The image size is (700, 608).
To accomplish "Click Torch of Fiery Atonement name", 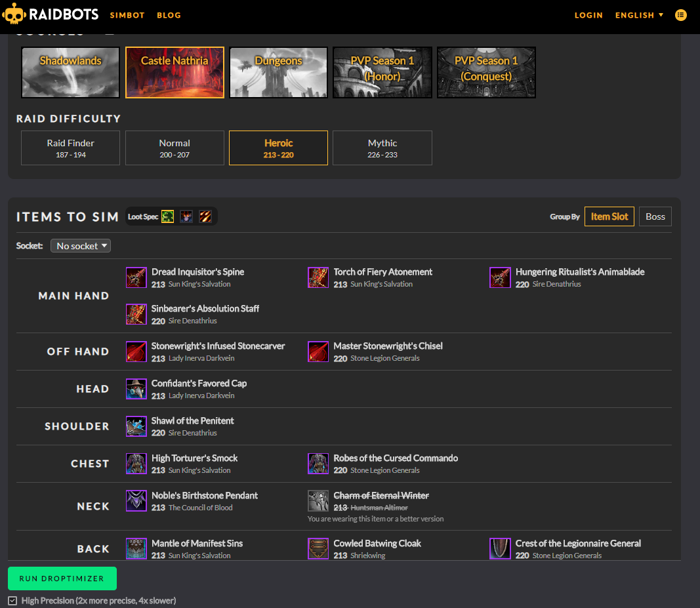I will click(x=382, y=272).
